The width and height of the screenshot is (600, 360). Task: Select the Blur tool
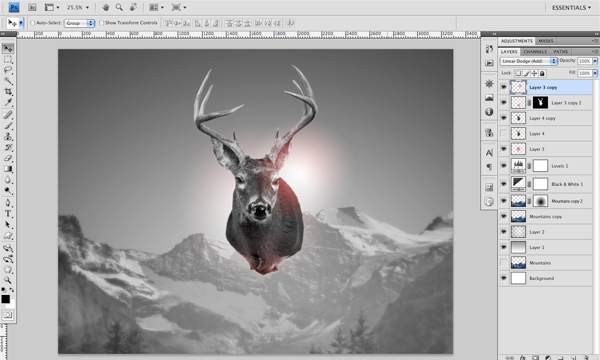8,179
